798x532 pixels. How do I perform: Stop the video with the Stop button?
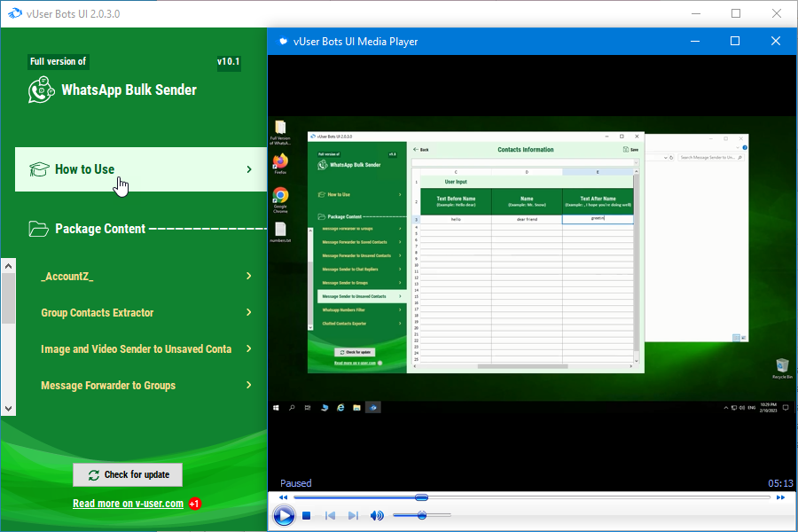tap(307, 516)
